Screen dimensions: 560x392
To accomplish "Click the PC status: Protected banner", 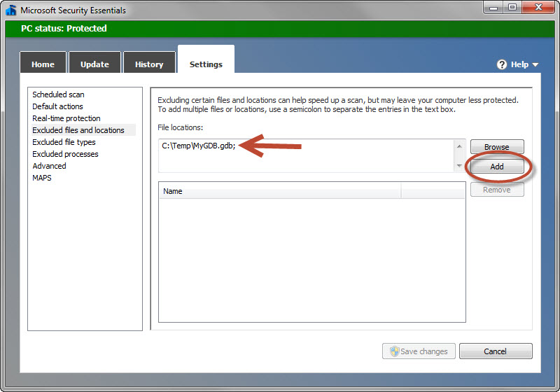I will pyautogui.click(x=280, y=29).
